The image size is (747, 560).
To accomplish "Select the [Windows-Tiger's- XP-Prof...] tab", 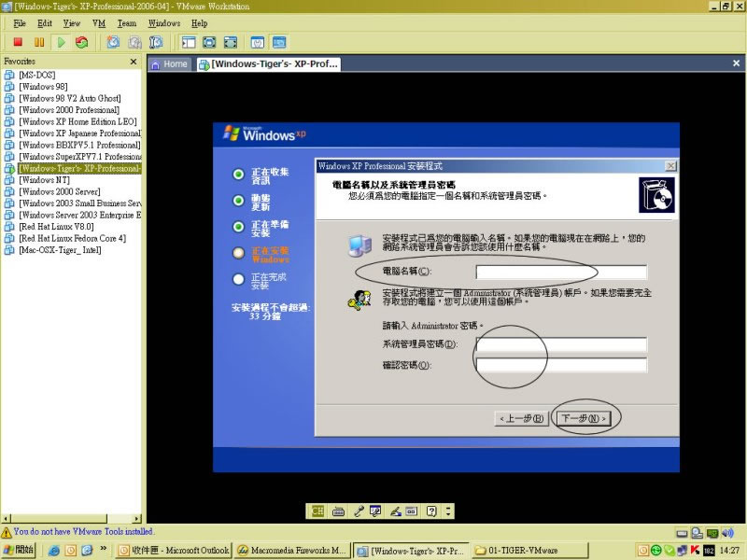I will [269, 64].
